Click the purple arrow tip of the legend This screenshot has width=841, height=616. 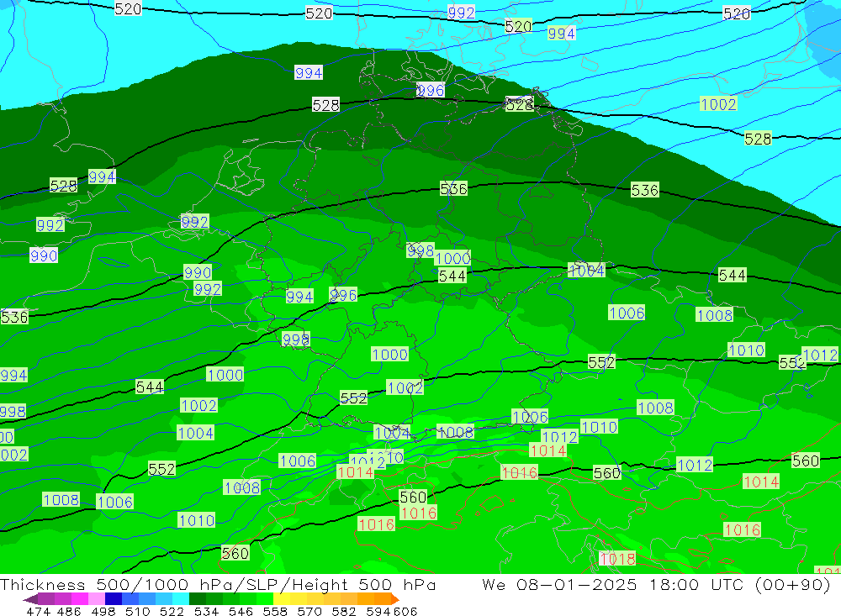coord(30,599)
